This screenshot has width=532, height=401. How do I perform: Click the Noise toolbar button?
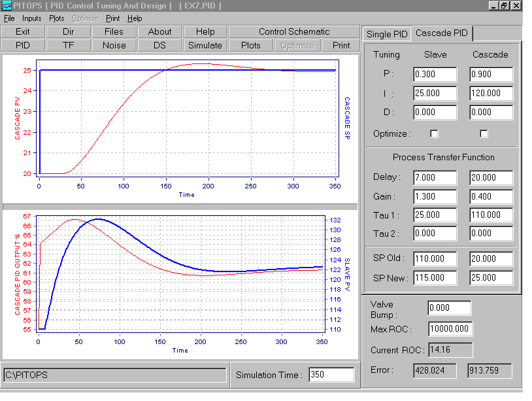(114, 46)
